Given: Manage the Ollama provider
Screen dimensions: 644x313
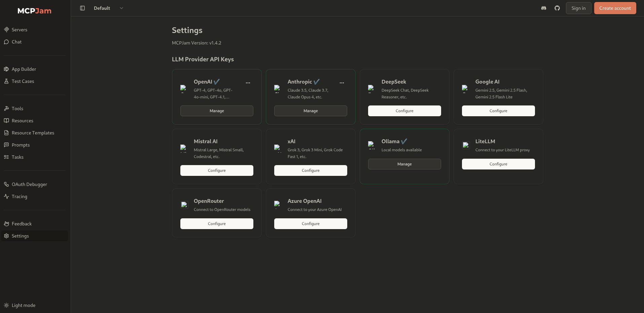Looking at the screenshot, I should tap(404, 164).
